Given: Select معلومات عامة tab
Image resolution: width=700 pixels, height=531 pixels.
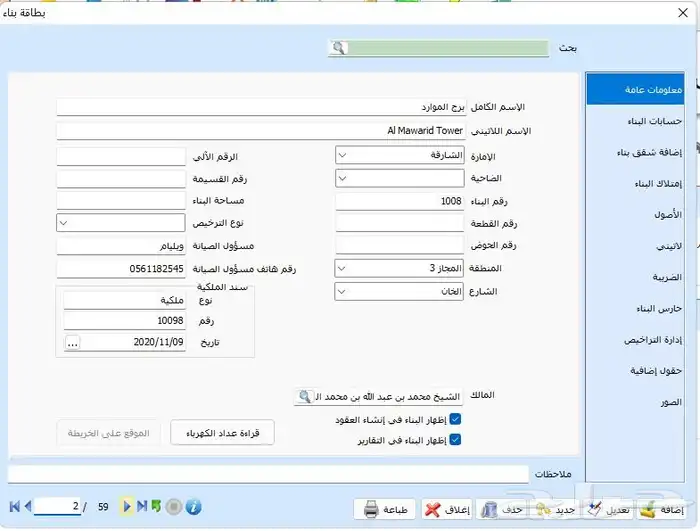Looking at the screenshot, I should click(x=635, y=89).
